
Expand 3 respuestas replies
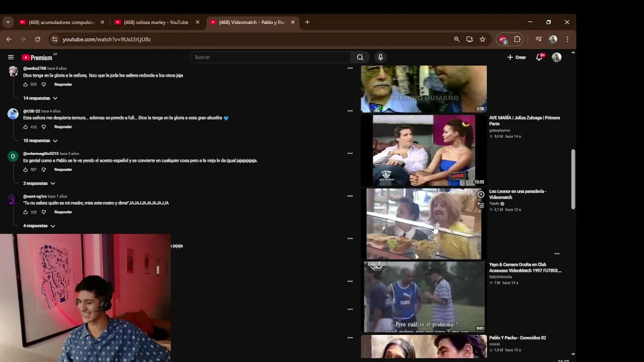point(39,184)
